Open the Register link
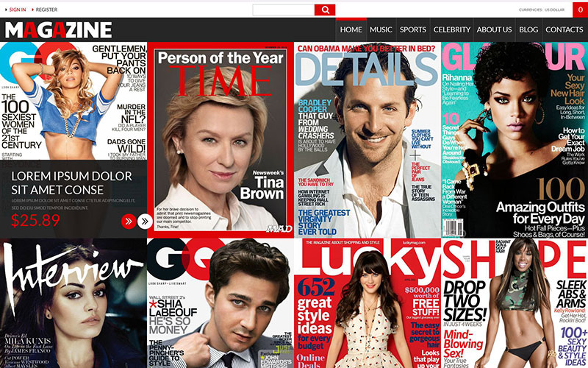Screen dimensions: 588x368 tap(45, 10)
